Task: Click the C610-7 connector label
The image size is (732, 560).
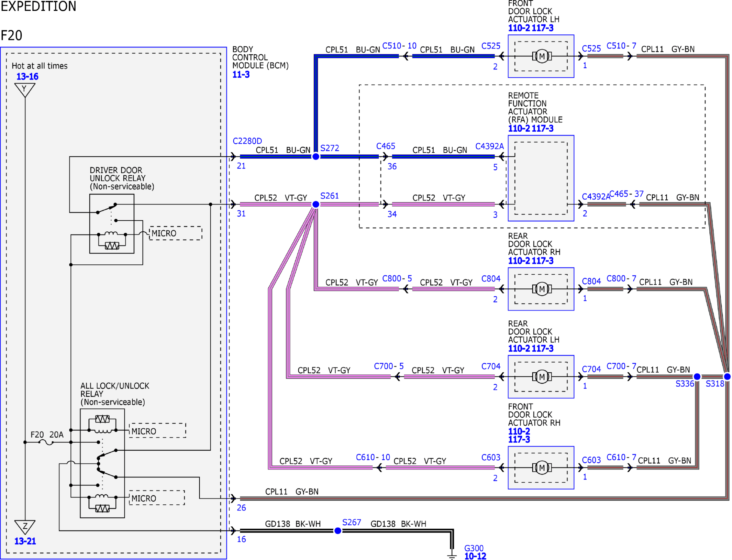Action: [x=621, y=458]
